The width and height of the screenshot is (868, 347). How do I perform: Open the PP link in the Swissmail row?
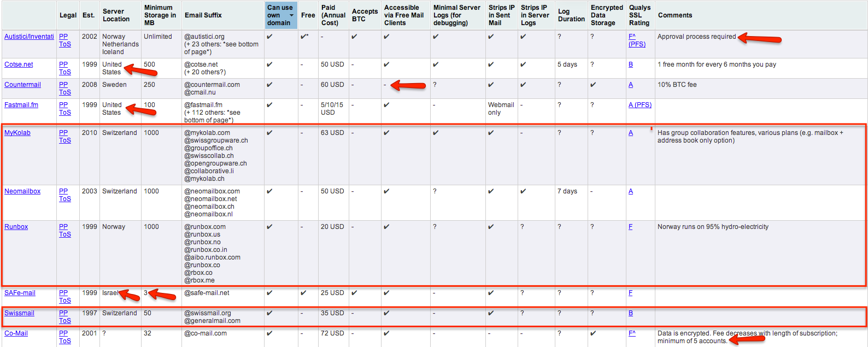[63, 313]
